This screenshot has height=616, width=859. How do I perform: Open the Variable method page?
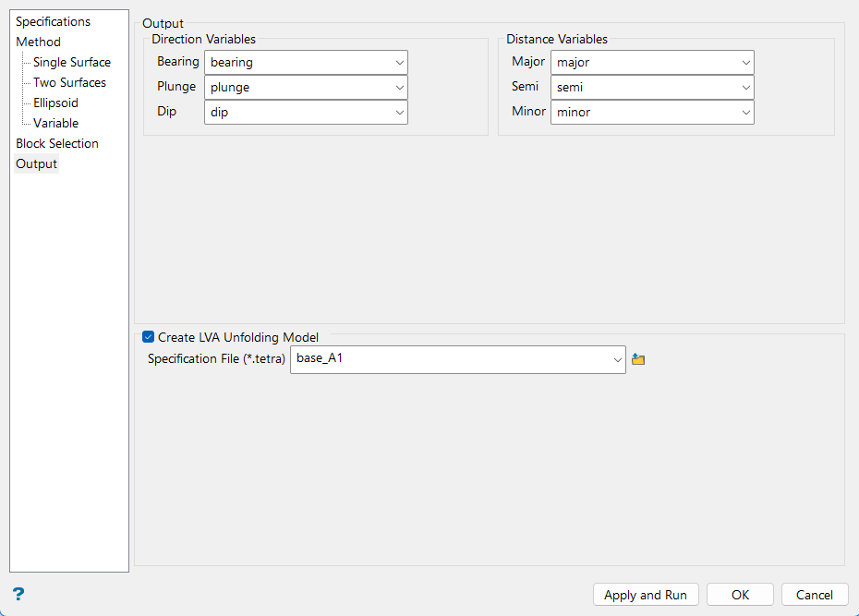56,123
